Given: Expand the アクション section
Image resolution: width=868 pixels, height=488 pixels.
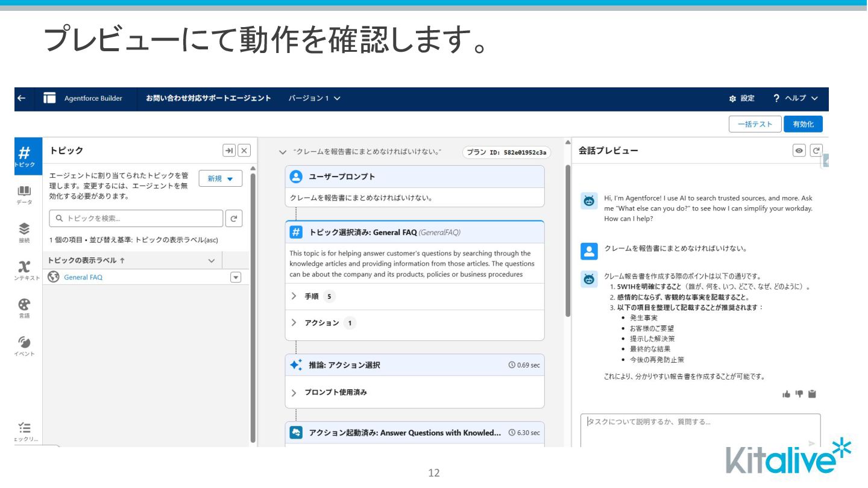Looking at the screenshot, I should click(294, 323).
